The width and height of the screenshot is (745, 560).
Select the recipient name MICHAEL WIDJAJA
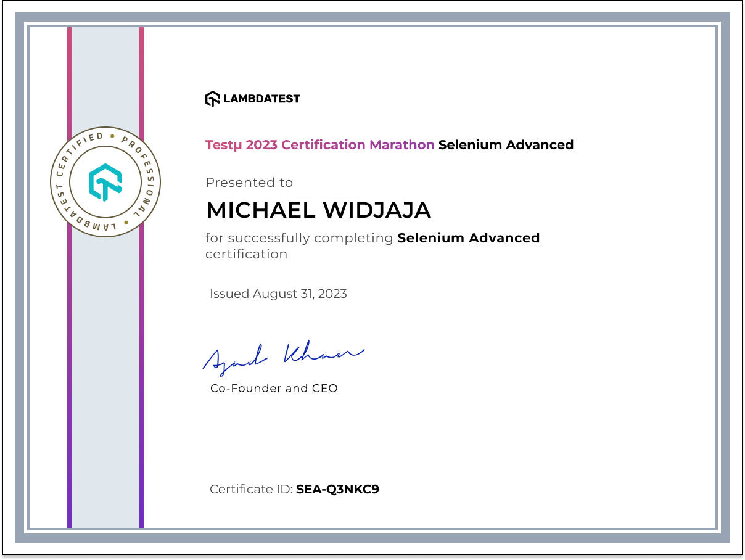pyautogui.click(x=318, y=210)
